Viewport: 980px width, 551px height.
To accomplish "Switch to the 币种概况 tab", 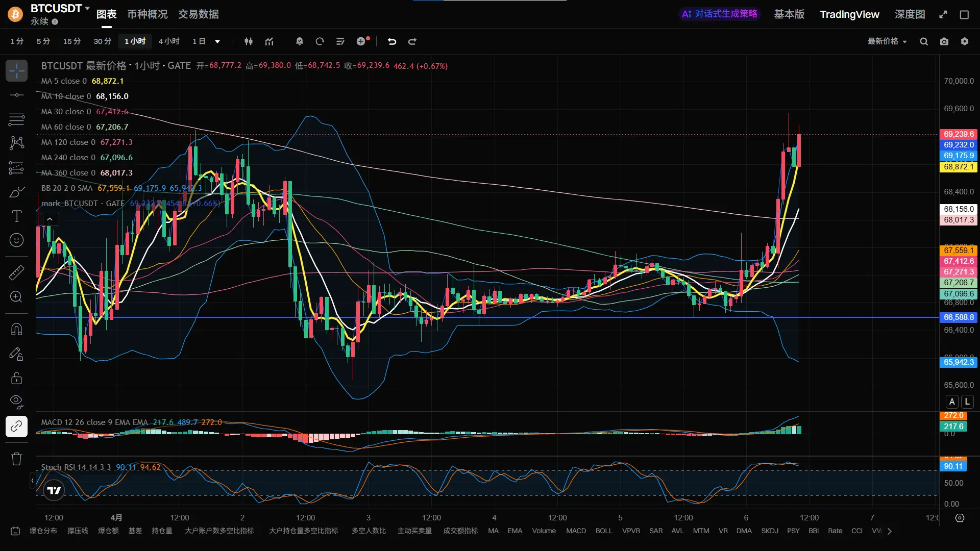I will (x=147, y=14).
